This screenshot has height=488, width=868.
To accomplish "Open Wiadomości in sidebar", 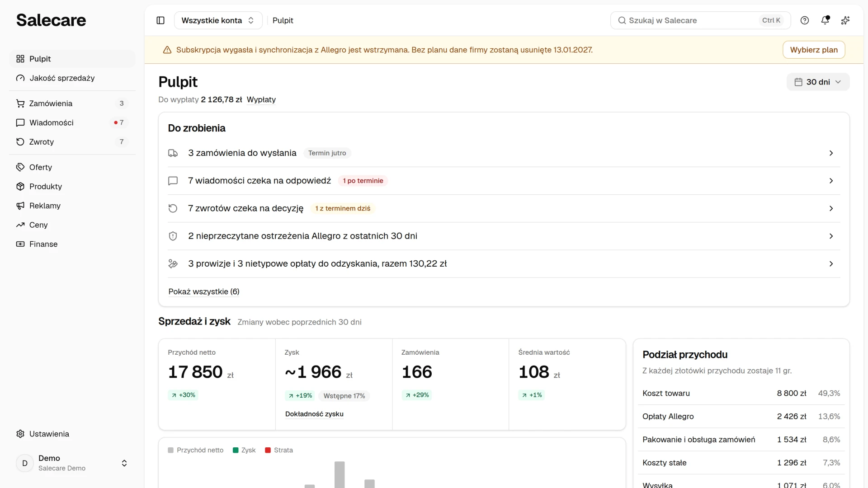I will click(x=72, y=122).
